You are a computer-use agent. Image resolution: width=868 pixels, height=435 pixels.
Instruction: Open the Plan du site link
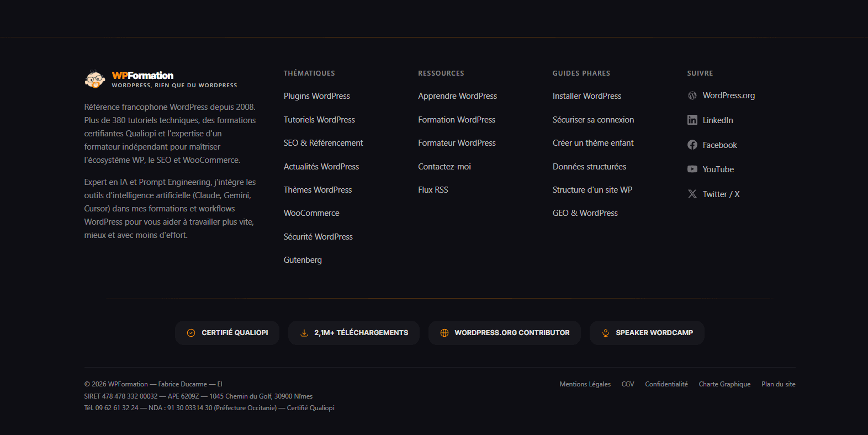click(778, 384)
